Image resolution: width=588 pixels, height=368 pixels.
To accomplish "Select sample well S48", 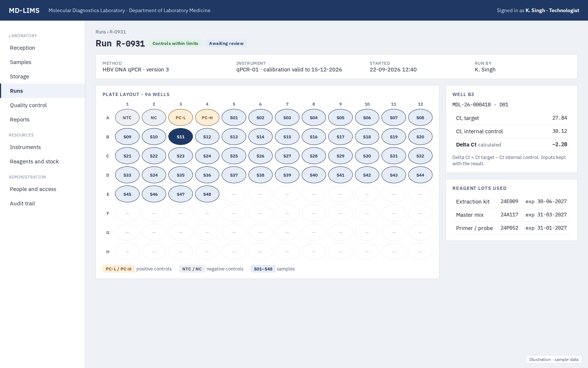I will [x=207, y=194].
